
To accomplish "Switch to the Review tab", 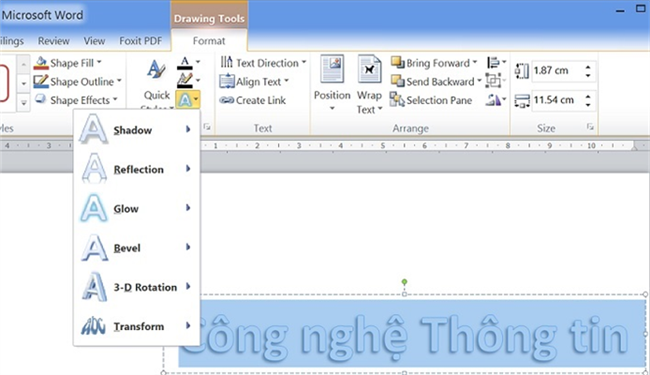I will 53,41.
